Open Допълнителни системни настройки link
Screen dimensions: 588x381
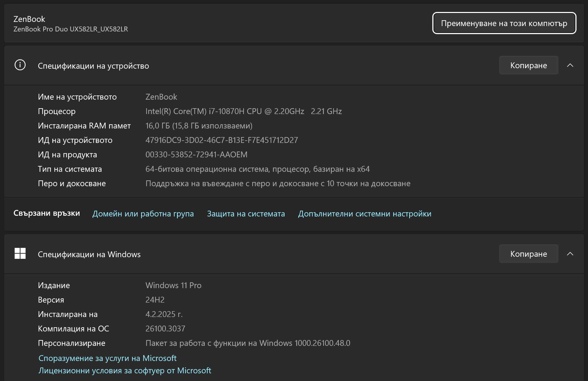[365, 214]
